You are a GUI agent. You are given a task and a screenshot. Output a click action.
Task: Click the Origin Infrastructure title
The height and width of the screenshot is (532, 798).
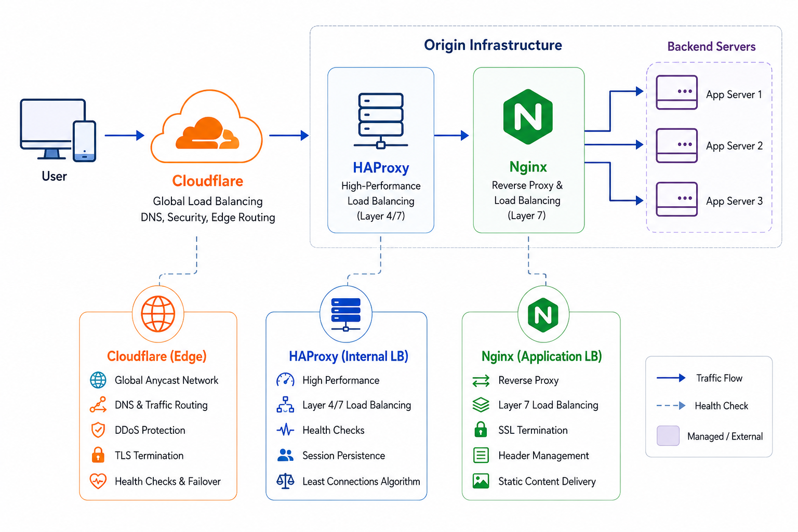coord(493,45)
